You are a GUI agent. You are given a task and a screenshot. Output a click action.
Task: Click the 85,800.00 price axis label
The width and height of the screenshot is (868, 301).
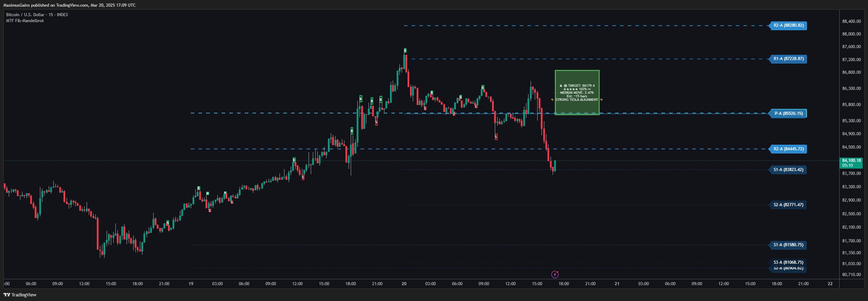point(851,105)
